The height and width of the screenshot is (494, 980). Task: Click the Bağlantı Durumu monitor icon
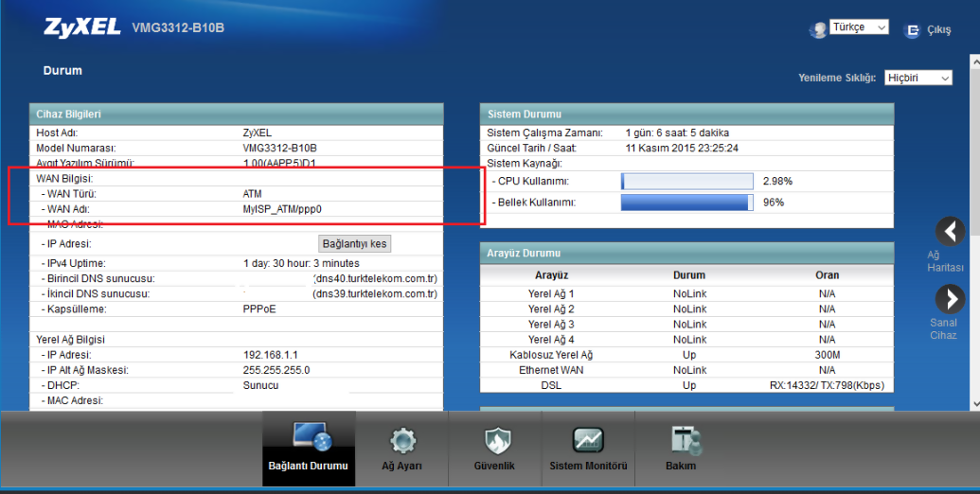click(x=310, y=438)
